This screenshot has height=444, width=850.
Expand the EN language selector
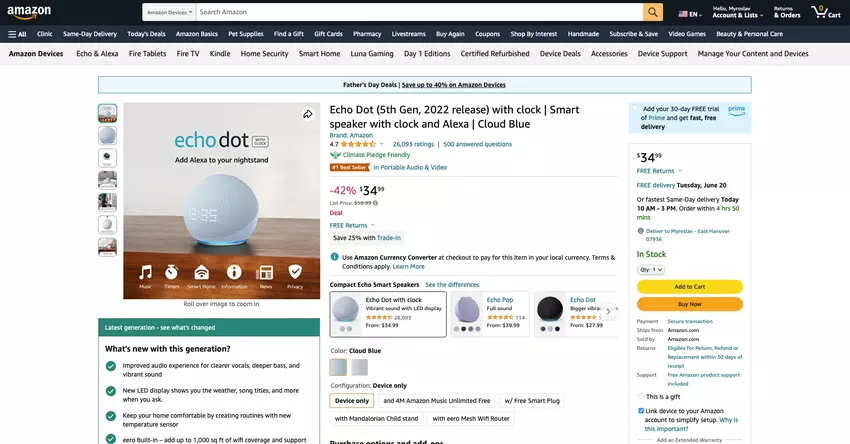point(689,13)
